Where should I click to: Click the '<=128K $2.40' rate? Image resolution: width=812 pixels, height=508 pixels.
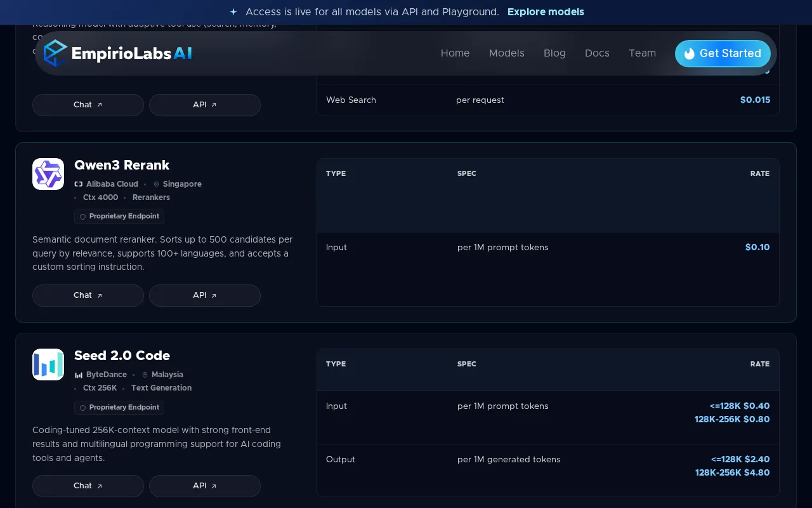coord(740,460)
